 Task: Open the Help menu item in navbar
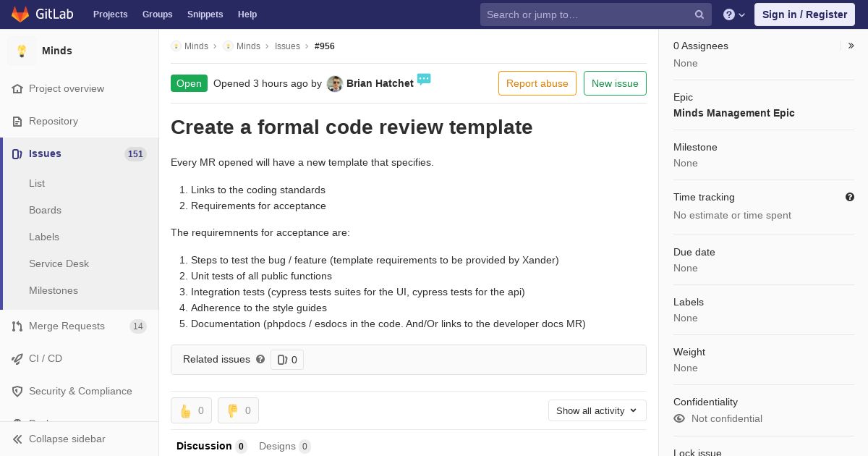pyautogui.click(x=247, y=14)
